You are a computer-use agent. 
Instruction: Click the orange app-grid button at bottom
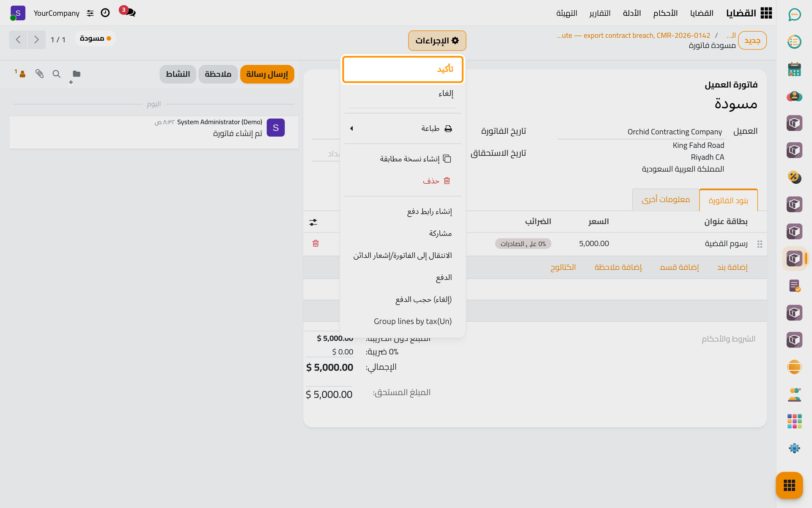(789, 485)
